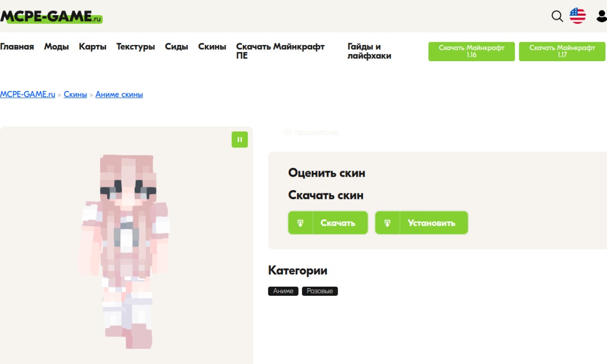Switch language via the US flag icon

click(x=578, y=16)
